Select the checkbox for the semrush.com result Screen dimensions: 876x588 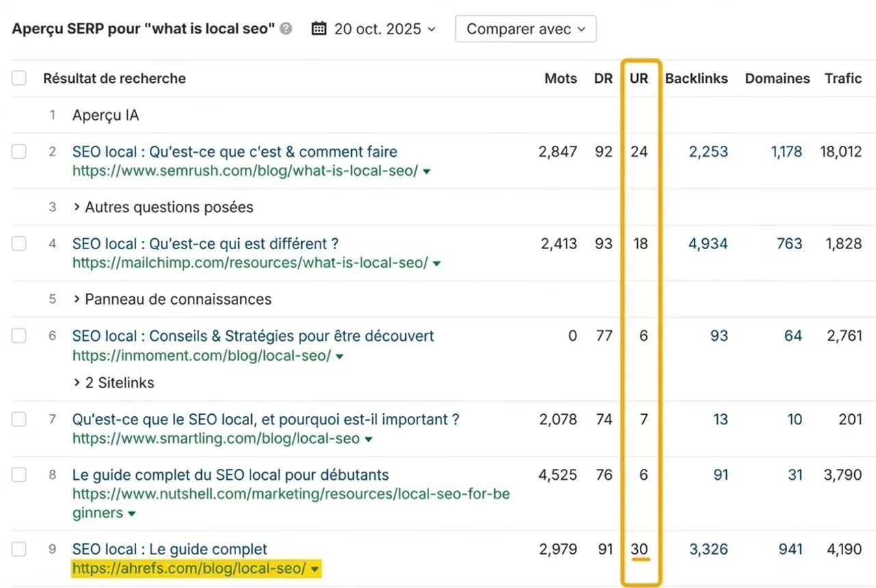click(18, 151)
